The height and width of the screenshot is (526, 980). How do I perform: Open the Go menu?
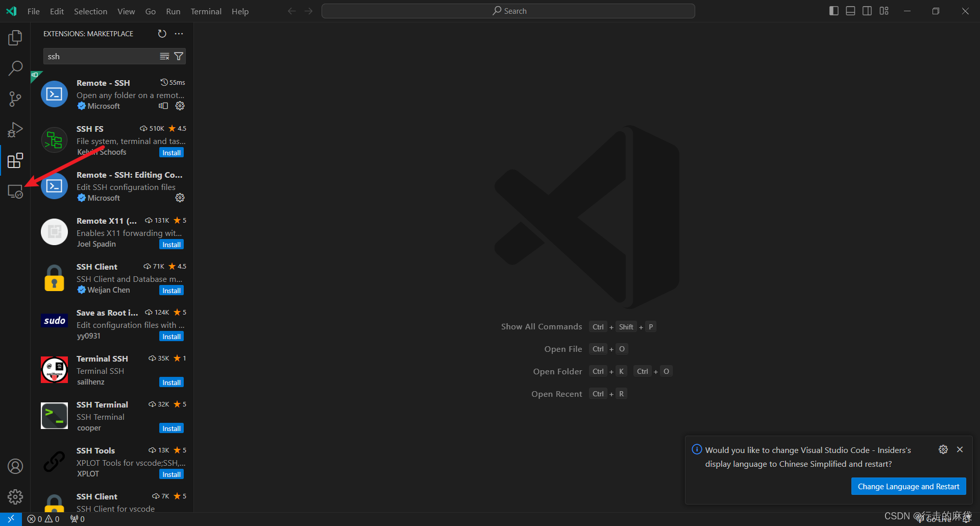(x=151, y=11)
